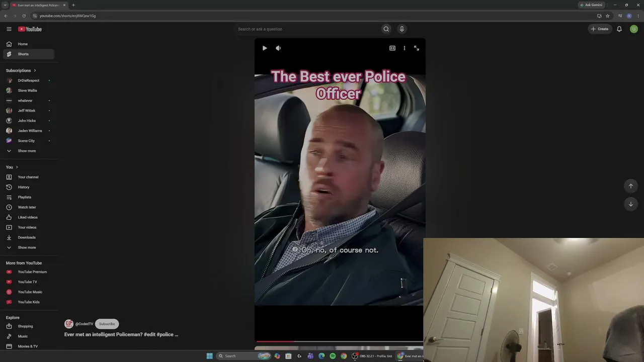The image size is (644, 362).
Task: Open Downloads
Action: coord(29,237)
